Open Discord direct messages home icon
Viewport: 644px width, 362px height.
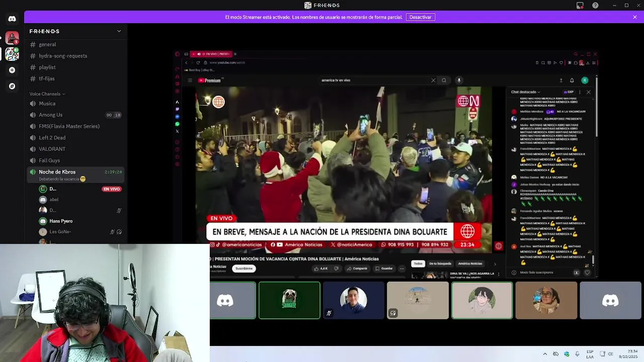coord(12,19)
